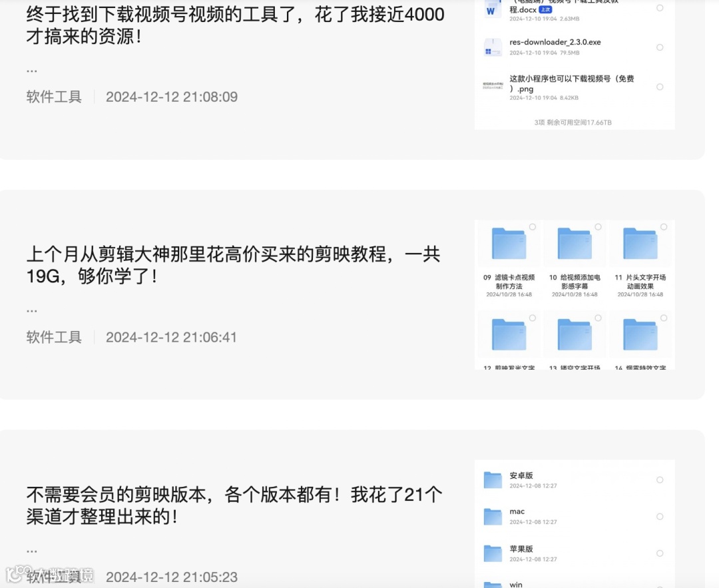
Task: Click the ellipsis under the 剪映教程 post
Action: [x=32, y=312]
